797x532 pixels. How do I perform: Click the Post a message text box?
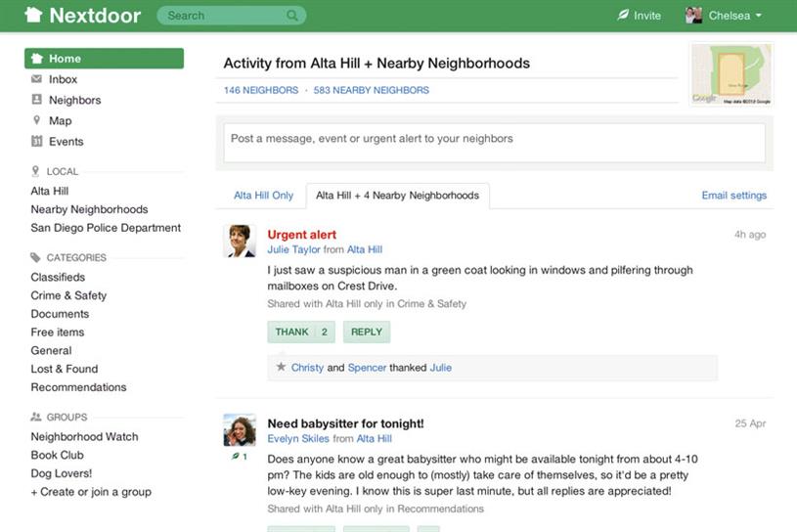coord(494,143)
